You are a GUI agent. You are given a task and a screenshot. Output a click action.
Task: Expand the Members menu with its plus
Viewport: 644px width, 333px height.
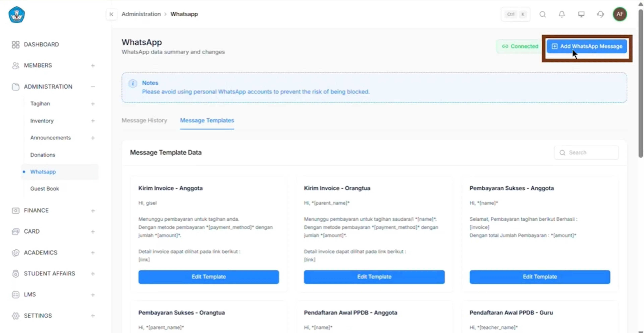(93, 66)
